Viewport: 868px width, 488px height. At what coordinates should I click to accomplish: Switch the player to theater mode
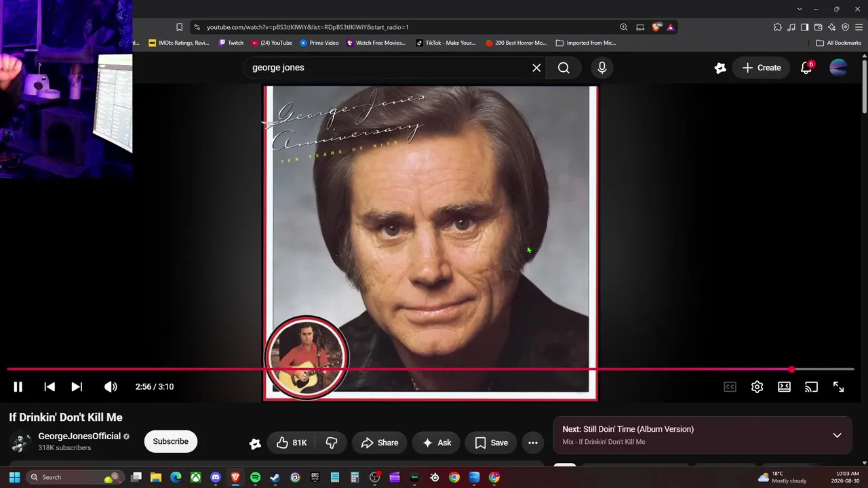point(784,387)
